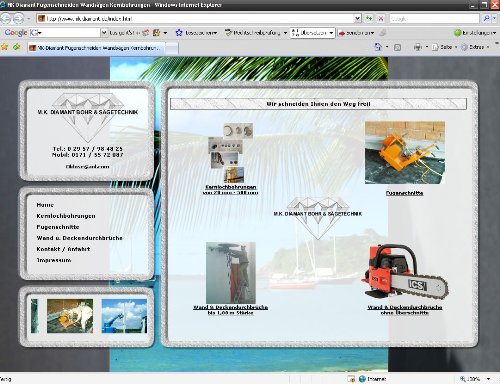The height and width of the screenshot is (384, 500).
Task: Click the search magnifier icon
Action: 486,19
